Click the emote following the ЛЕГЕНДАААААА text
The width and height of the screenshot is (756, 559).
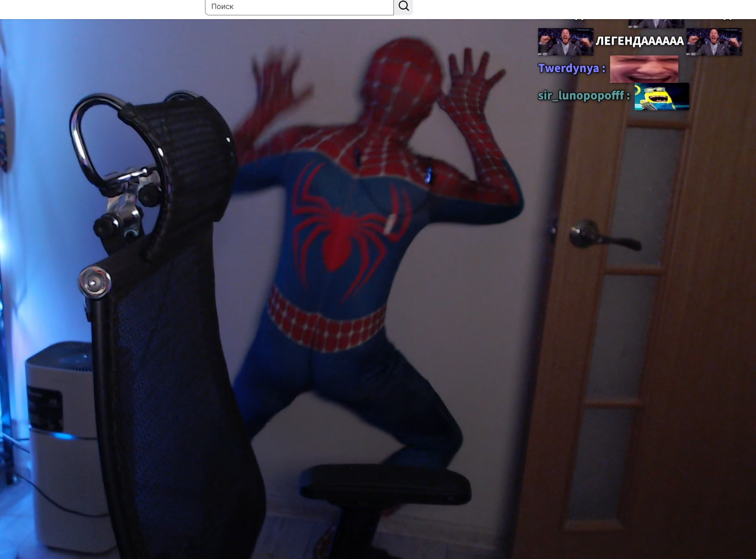coord(714,42)
